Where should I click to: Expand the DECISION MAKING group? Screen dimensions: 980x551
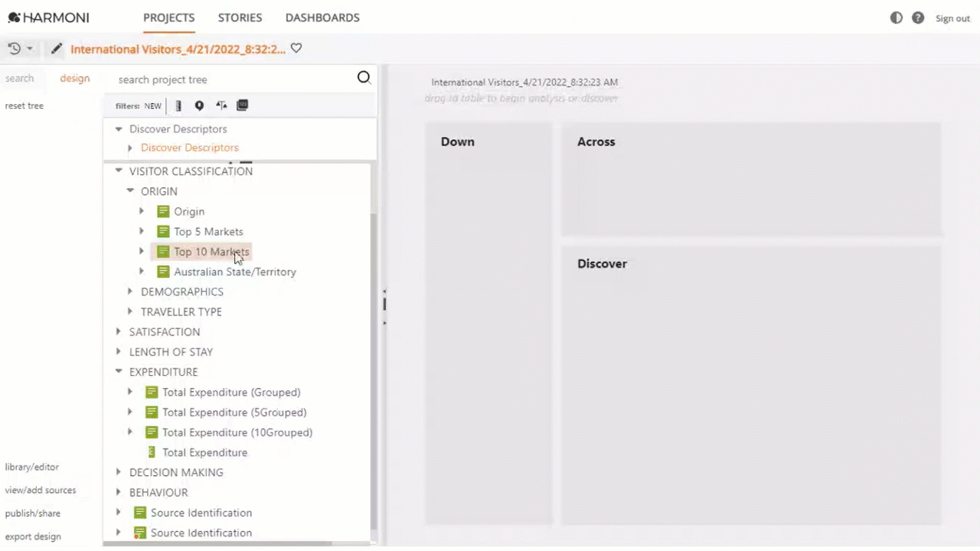click(119, 472)
